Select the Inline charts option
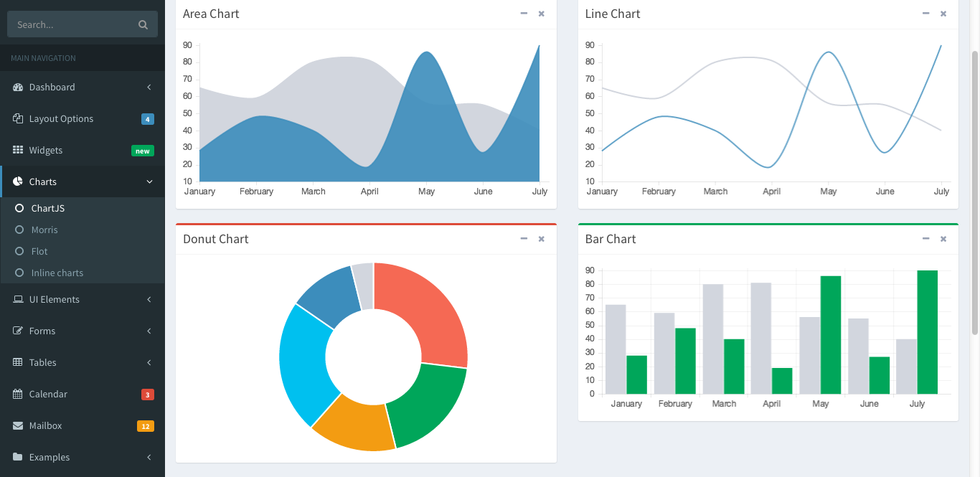Viewport: 980px width, 477px height. (57, 273)
